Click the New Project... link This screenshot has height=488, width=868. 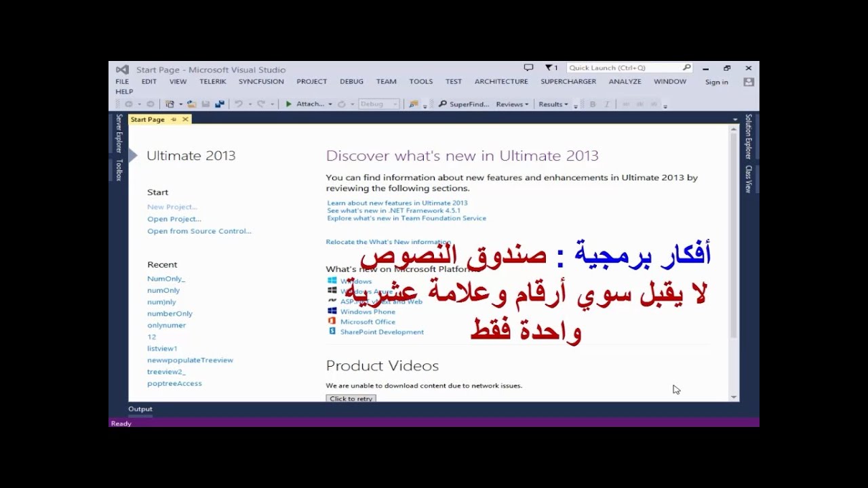click(x=172, y=207)
